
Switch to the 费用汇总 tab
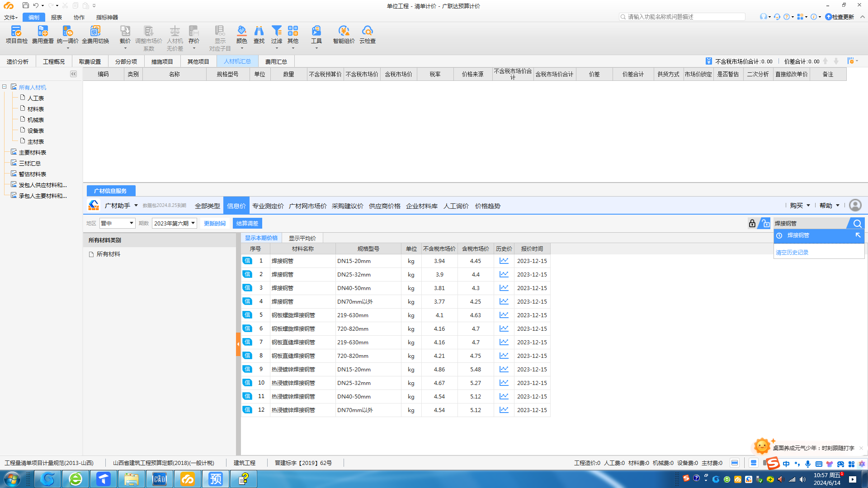pos(276,61)
